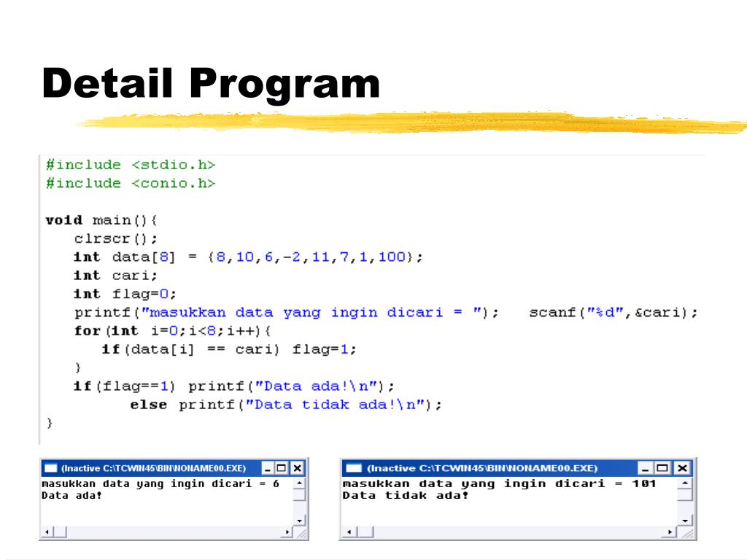Click scroll left arrow in left console window
This screenshot has width=747, height=560.
(47, 532)
